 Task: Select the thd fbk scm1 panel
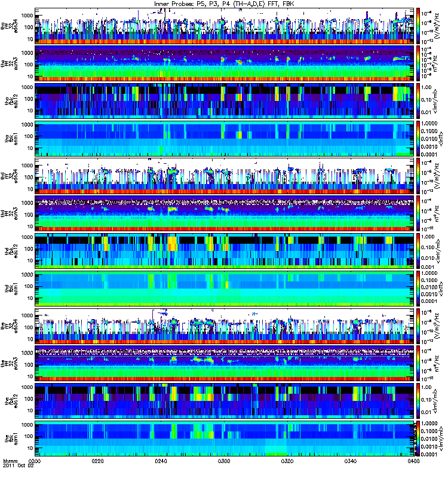[x=224, y=289]
